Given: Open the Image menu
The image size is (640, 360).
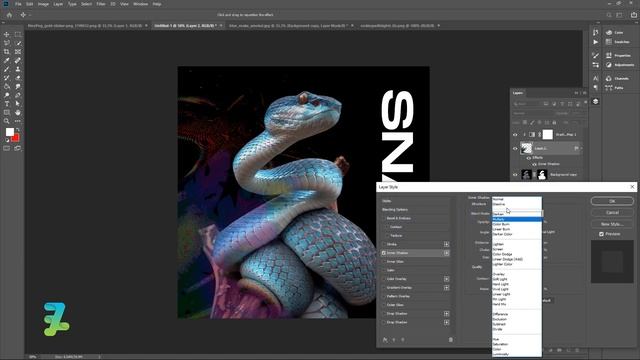Looking at the screenshot, I should tap(43, 4).
